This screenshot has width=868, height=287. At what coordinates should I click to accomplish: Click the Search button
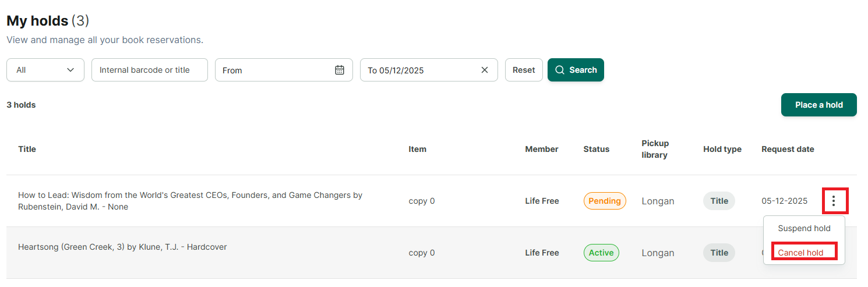[x=576, y=70]
